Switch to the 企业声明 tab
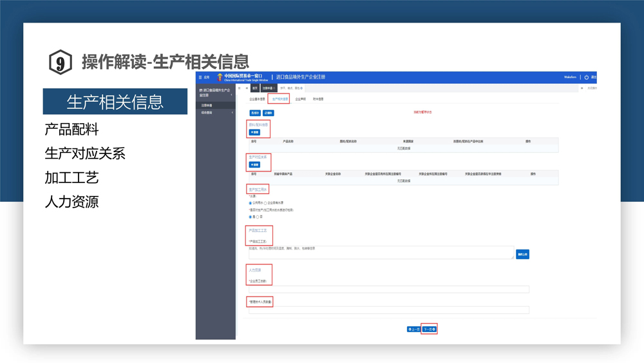 (x=300, y=99)
